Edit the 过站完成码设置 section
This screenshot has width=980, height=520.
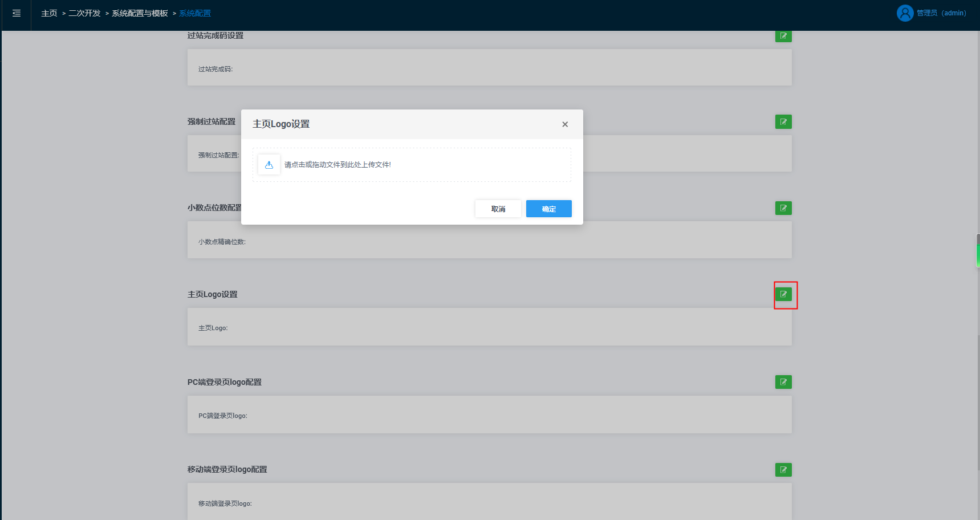tap(783, 36)
